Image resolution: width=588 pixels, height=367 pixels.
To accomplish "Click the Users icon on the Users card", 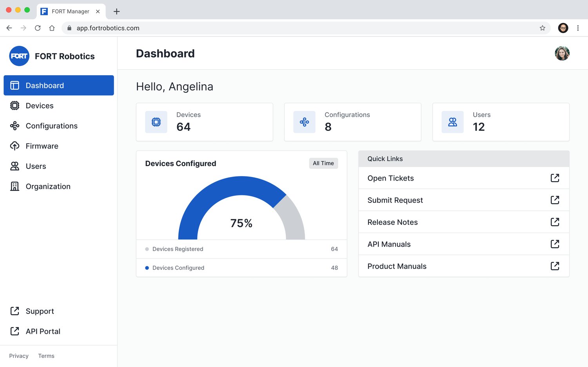I will 452,122.
